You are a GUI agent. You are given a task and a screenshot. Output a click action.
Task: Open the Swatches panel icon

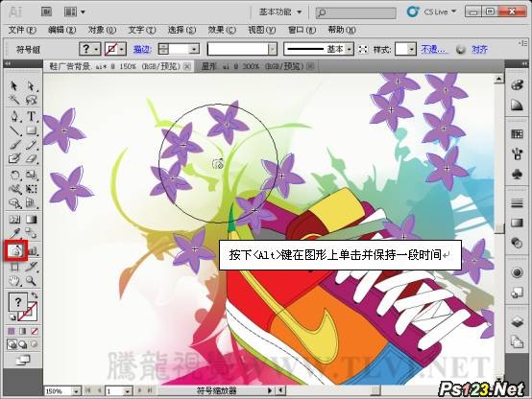pyautogui.click(x=517, y=134)
